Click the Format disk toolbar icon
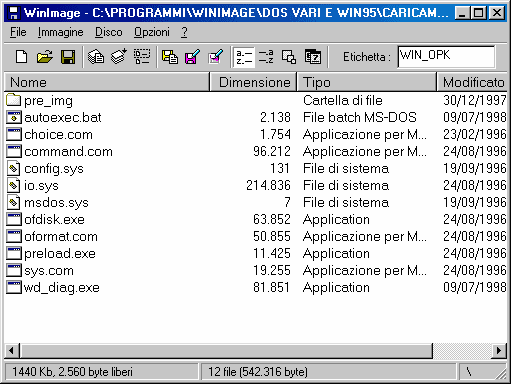 click(x=142, y=57)
